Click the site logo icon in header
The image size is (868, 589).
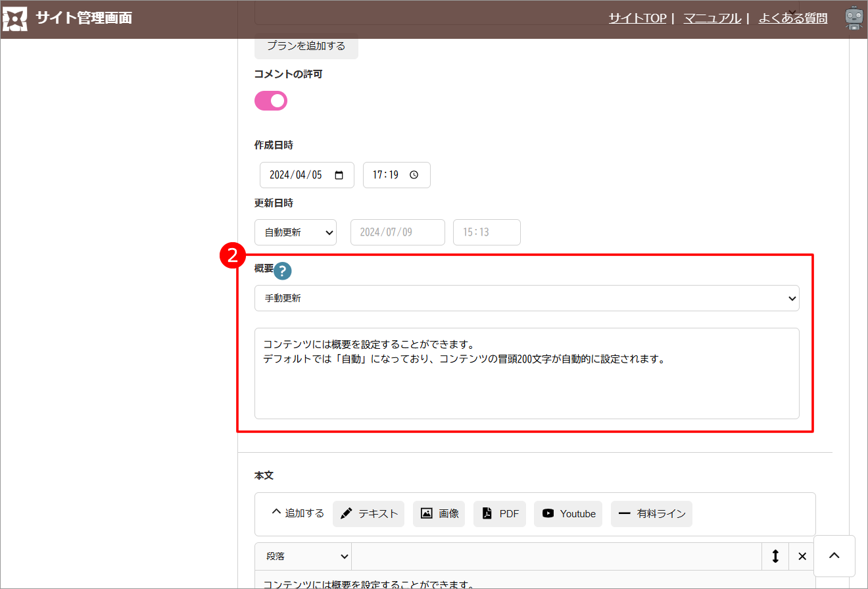coord(15,19)
